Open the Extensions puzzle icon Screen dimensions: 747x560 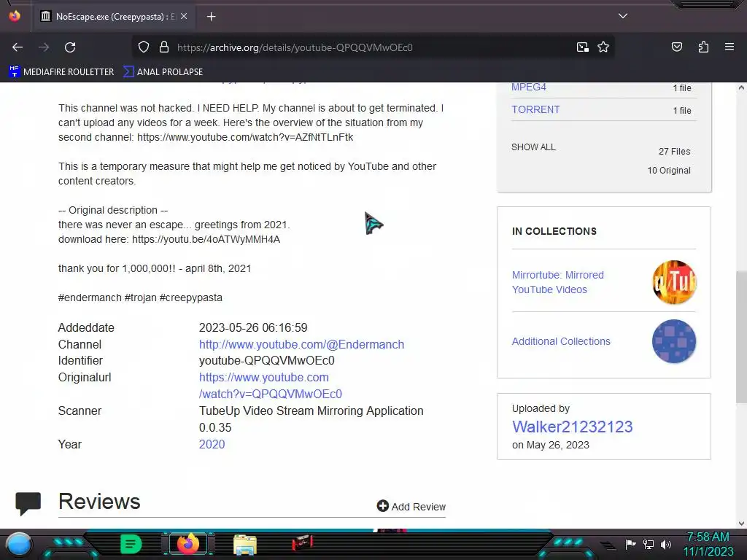703,47
